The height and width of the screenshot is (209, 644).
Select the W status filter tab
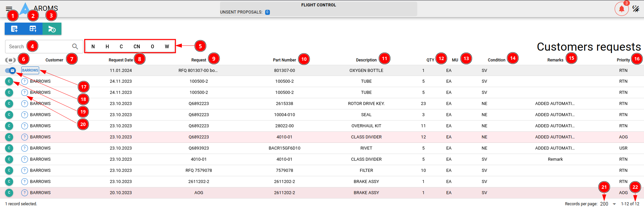[167, 47]
